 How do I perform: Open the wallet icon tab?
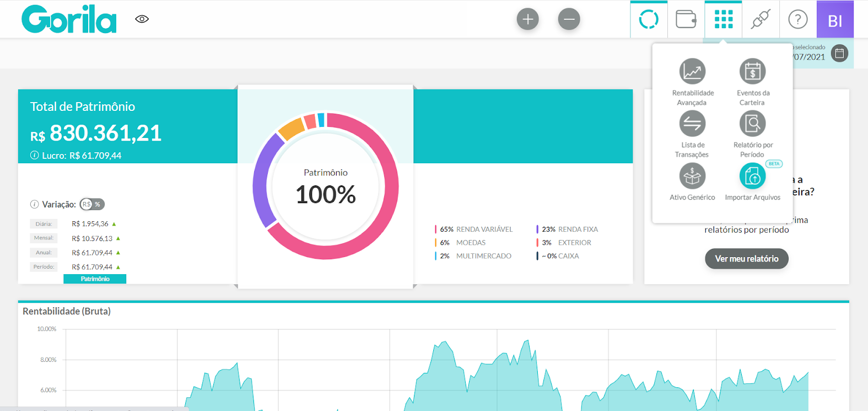[x=686, y=19]
